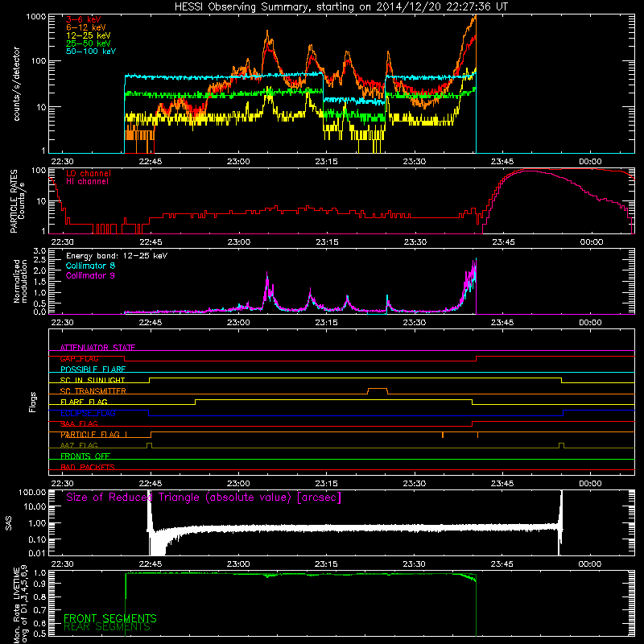The width and height of the screenshot is (644, 644).
Task: Click the 1000 value on counts axis
Action: [x=36, y=17]
